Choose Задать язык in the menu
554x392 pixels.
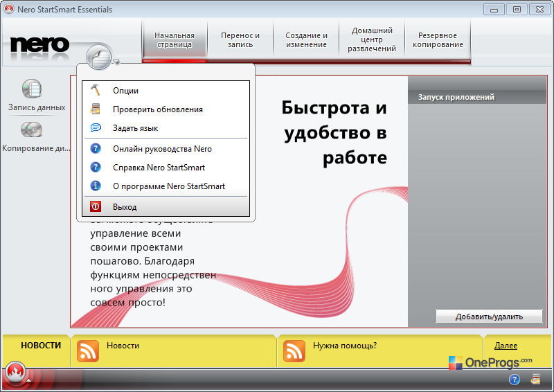[x=166, y=128]
